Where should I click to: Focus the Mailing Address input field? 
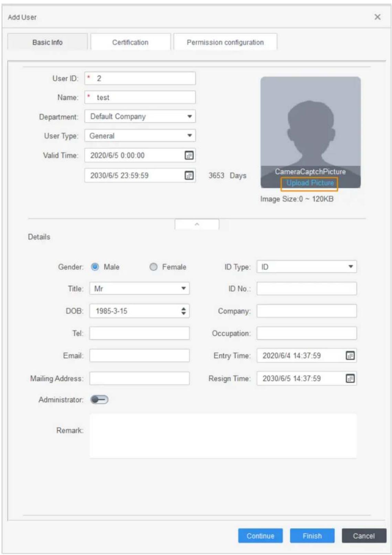point(139,378)
